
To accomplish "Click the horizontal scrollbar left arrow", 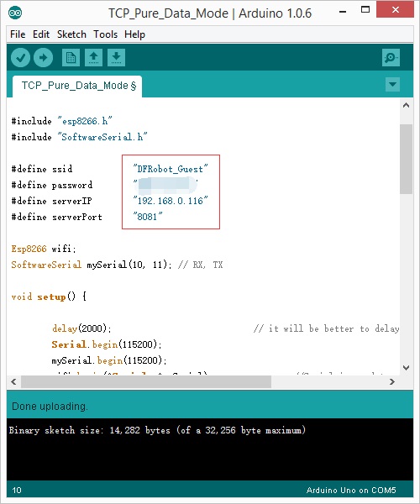I will click(13, 382).
